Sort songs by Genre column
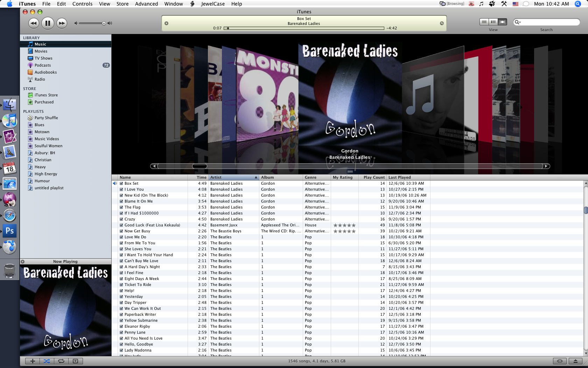 pos(317,177)
